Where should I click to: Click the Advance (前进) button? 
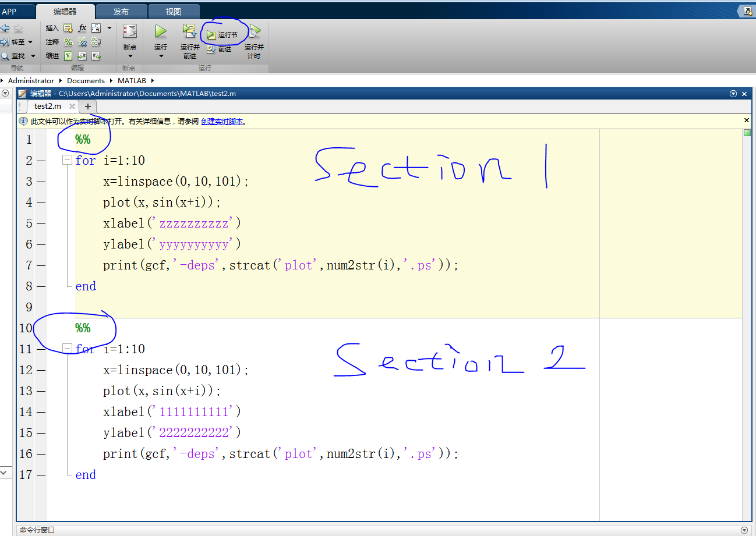(220, 49)
